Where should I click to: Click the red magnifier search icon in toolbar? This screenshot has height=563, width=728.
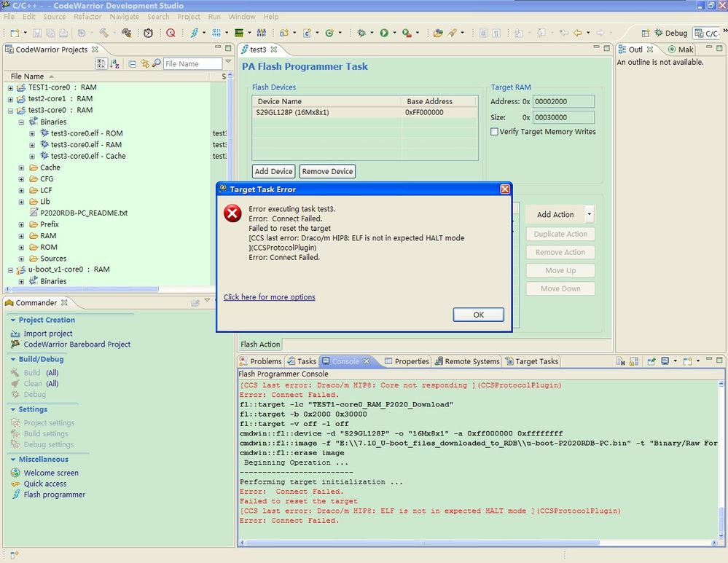pos(171,33)
